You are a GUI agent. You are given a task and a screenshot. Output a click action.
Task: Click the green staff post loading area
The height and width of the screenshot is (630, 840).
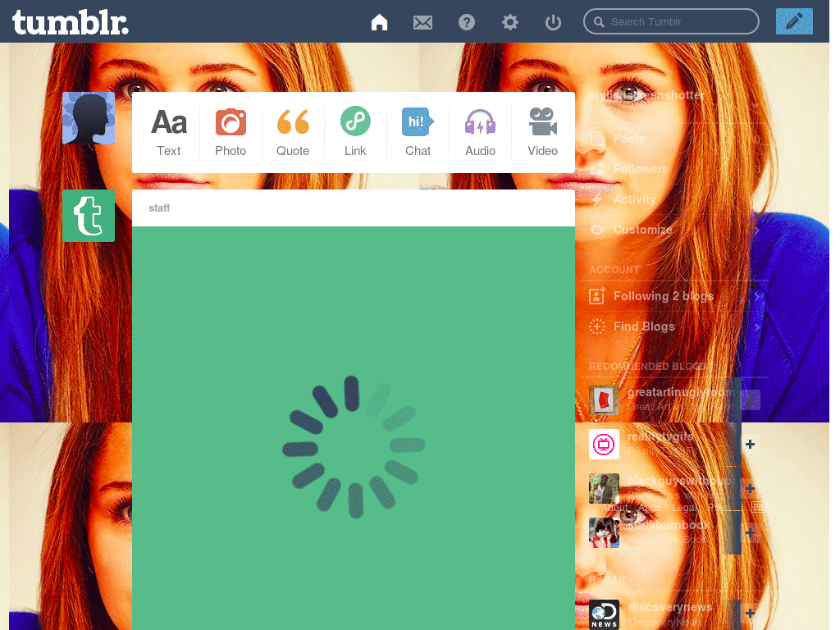(354, 428)
